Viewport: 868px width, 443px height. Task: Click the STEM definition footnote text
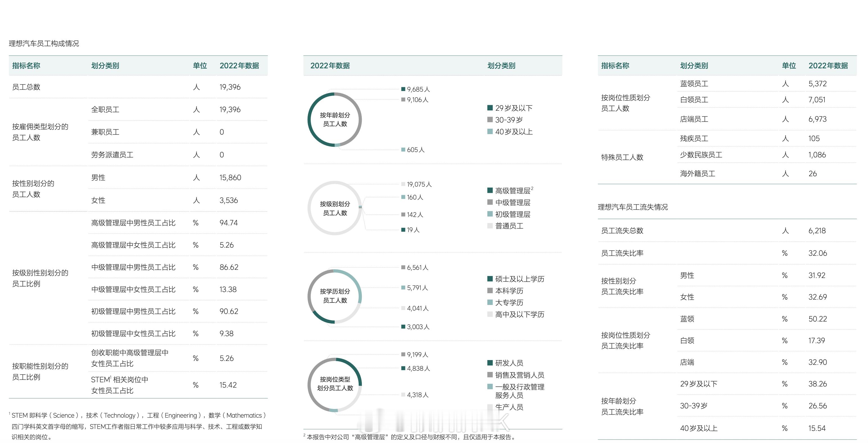click(138, 426)
